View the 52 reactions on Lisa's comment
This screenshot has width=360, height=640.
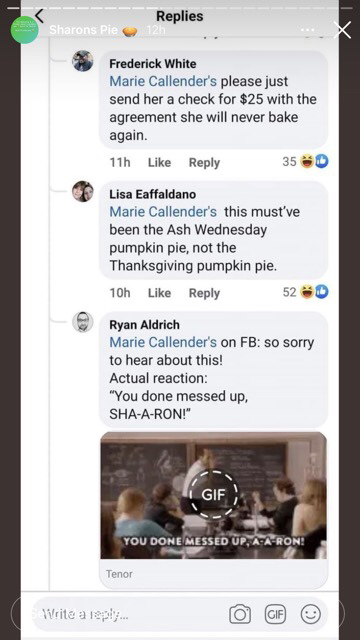point(306,292)
